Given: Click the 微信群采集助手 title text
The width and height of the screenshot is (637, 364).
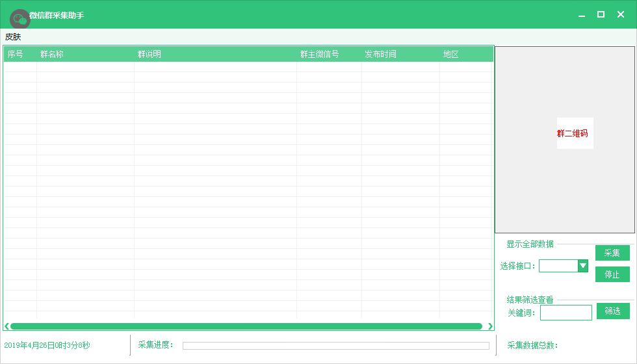Looking at the screenshot, I should (x=57, y=16).
